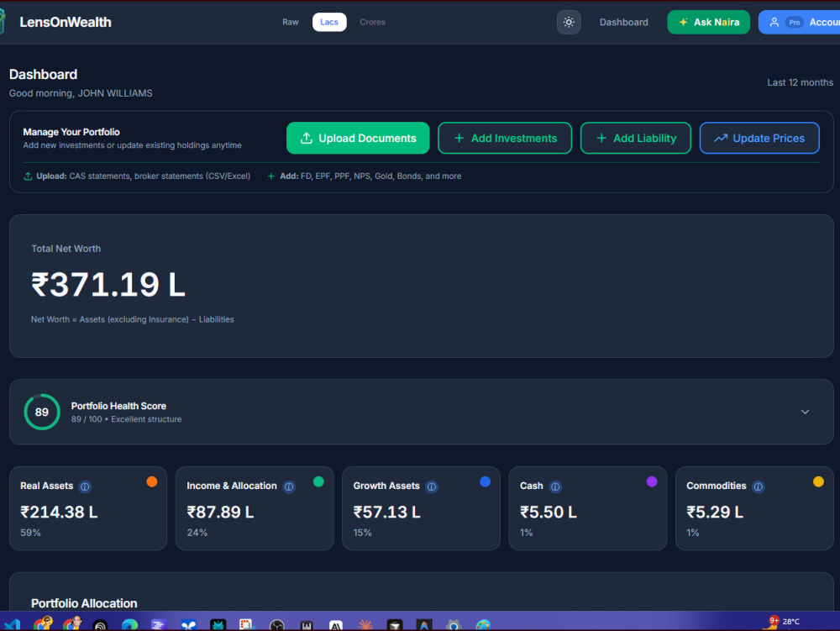Viewport: 840px width, 631px height.
Task: Click the plus icon before 'Add:' hint
Action: click(271, 176)
